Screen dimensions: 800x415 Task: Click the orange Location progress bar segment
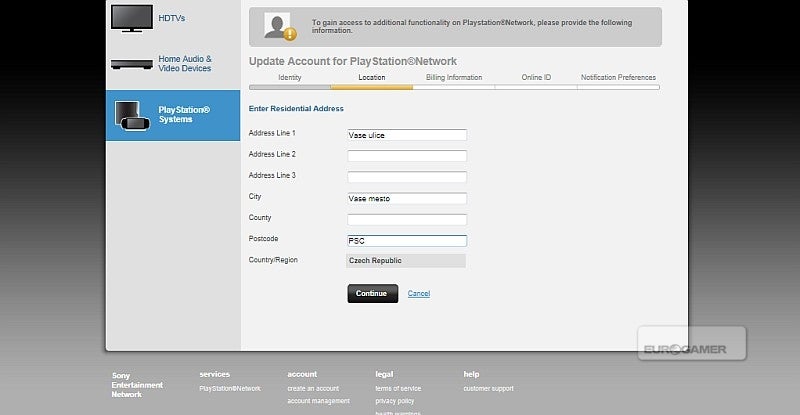tap(371, 87)
